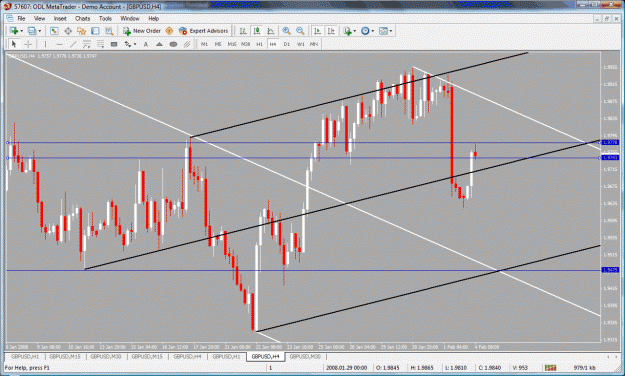Click the connection status bars icon
Viewport: 625px width, 376px height.
[x=550, y=368]
